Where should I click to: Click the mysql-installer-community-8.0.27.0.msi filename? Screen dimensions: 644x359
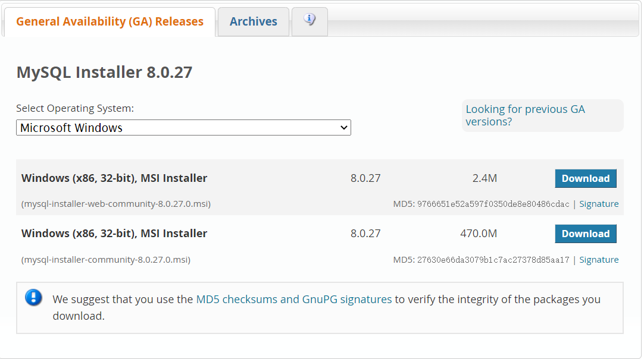pyautogui.click(x=106, y=260)
